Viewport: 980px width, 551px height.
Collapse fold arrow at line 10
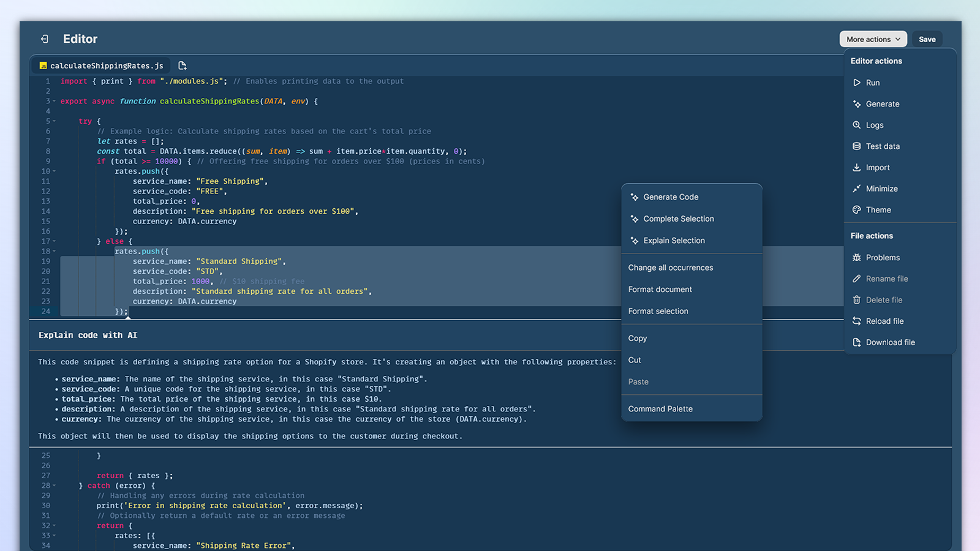[x=54, y=171]
